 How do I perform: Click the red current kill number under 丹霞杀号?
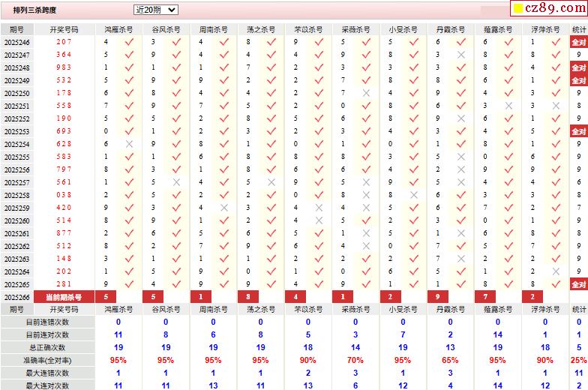tap(437, 297)
